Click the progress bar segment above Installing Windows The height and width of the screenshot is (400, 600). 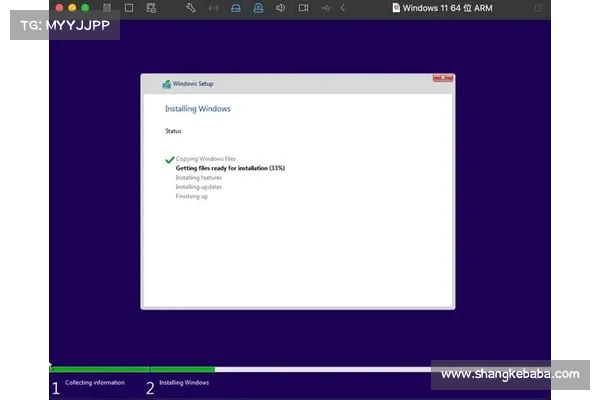click(183, 369)
